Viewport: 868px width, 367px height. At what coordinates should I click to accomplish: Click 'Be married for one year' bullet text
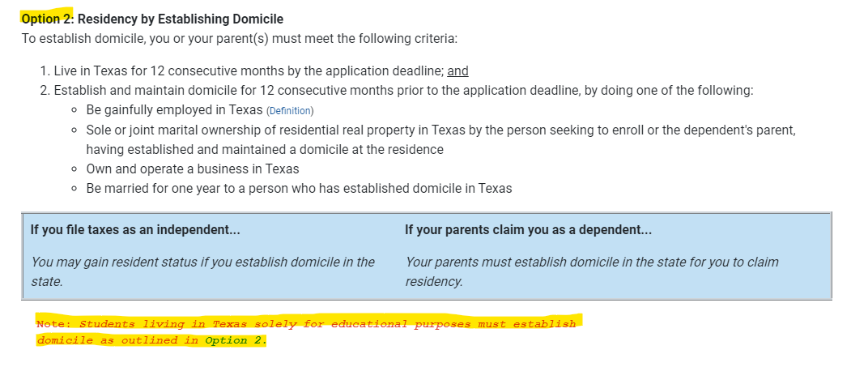pyautogui.click(x=299, y=188)
